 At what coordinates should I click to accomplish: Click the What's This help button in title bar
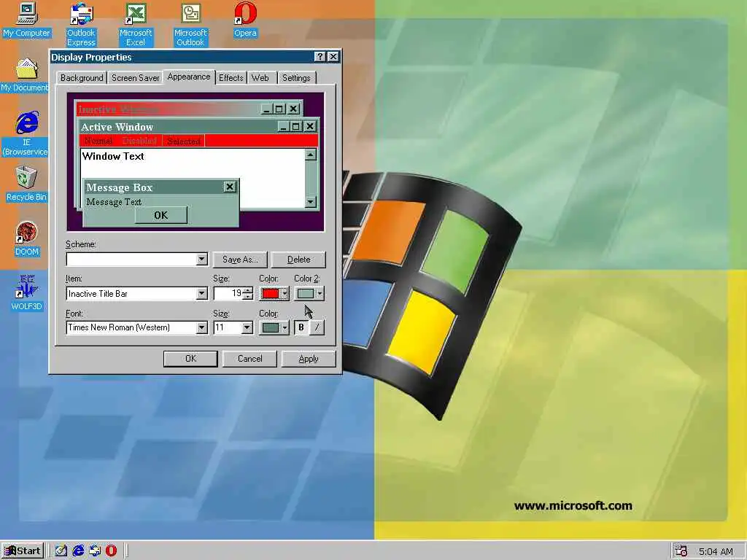320,57
